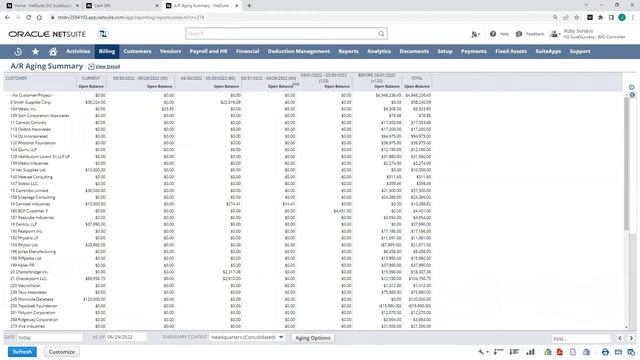Click the collapse all rows icon
Screen dimensions: 640x360
(498, 352)
